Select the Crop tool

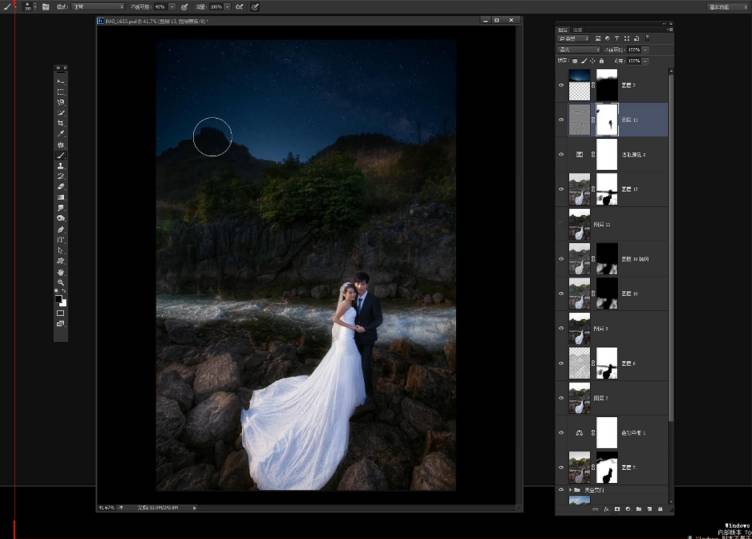coord(61,123)
